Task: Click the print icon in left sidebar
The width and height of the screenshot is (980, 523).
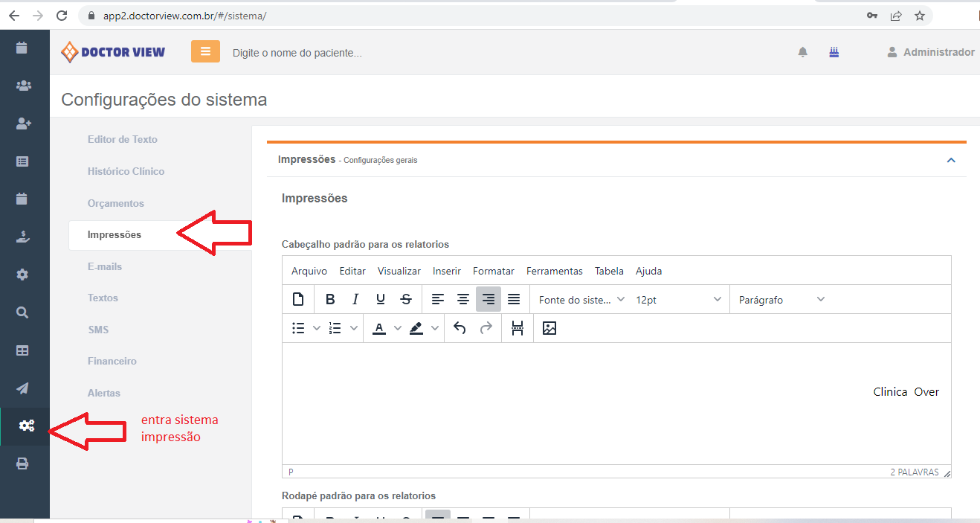Action: (23, 463)
